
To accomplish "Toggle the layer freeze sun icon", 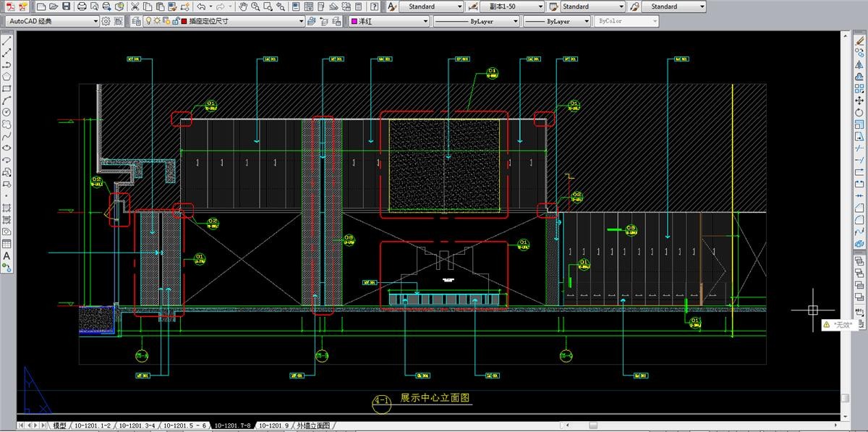I will coord(158,21).
